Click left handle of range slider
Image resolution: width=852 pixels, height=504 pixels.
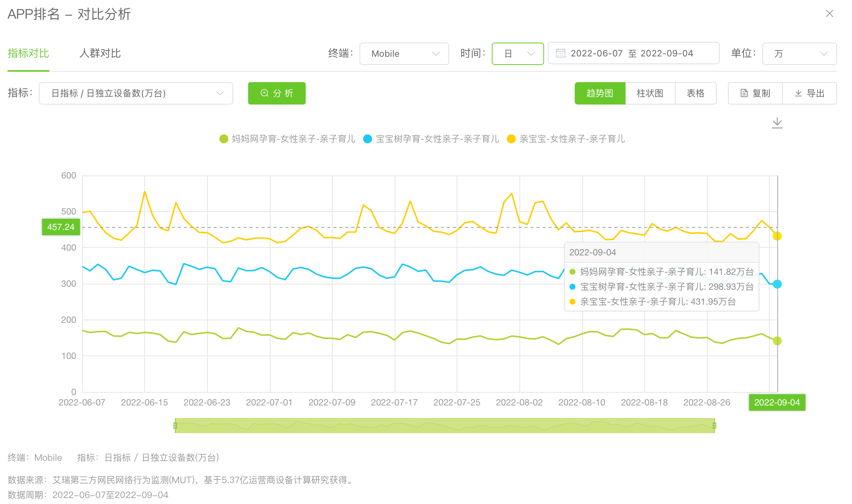click(175, 426)
